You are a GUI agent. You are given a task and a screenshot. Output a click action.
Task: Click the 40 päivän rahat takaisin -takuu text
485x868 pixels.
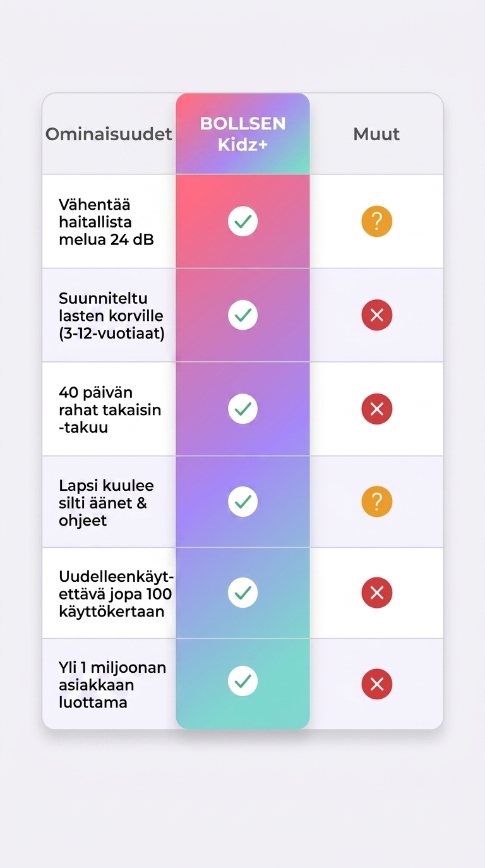coord(110,409)
